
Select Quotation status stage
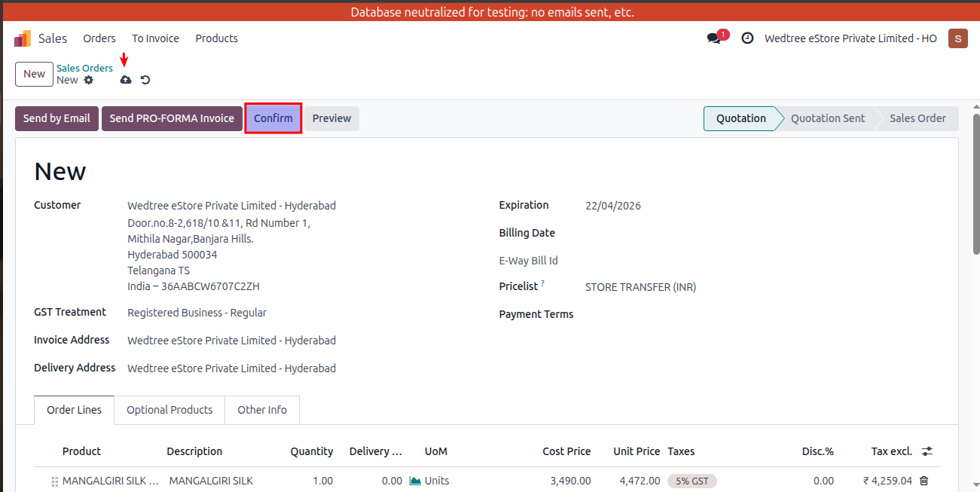tap(741, 118)
